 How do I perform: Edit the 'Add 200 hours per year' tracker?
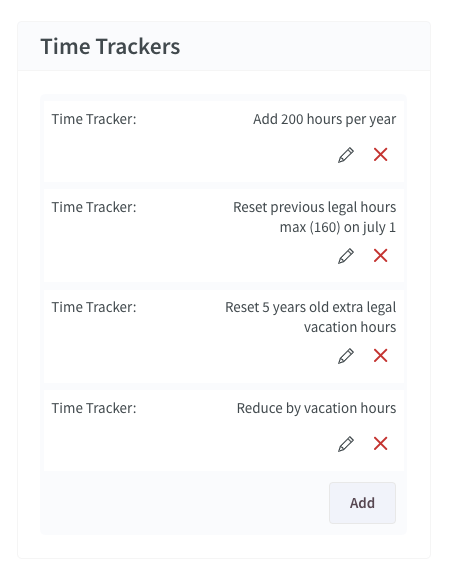pyautogui.click(x=345, y=155)
